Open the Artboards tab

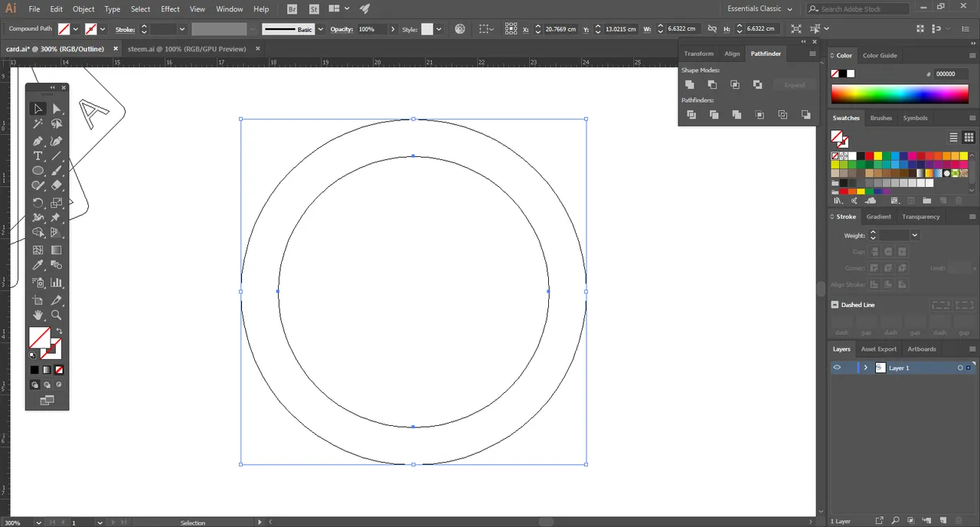coord(922,349)
